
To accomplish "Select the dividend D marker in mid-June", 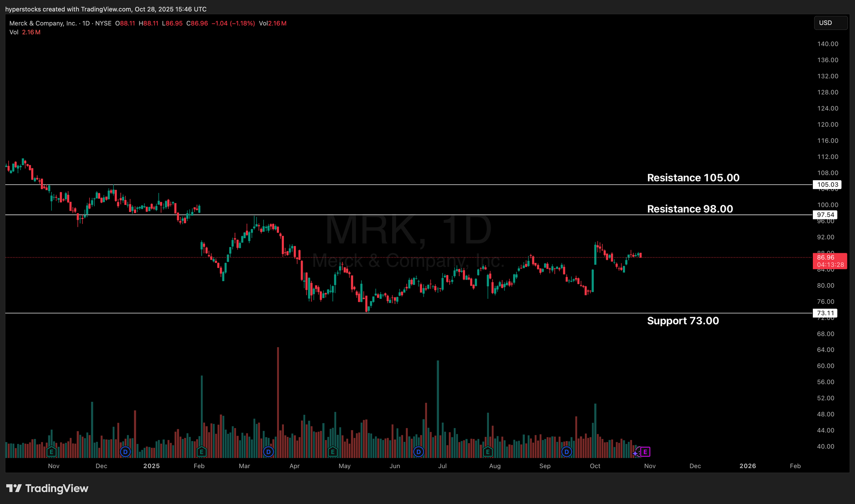I will [418, 451].
